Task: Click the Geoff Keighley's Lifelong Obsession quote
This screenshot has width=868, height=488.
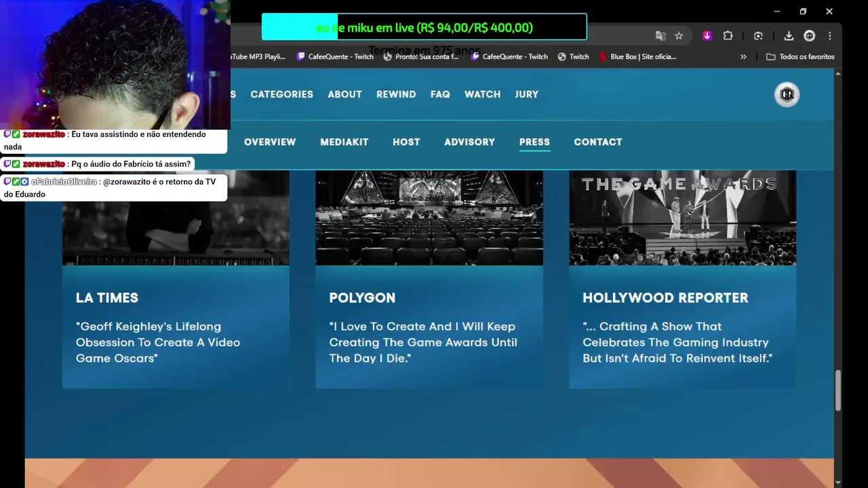Action: pyautogui.click(x=158, y=342)
